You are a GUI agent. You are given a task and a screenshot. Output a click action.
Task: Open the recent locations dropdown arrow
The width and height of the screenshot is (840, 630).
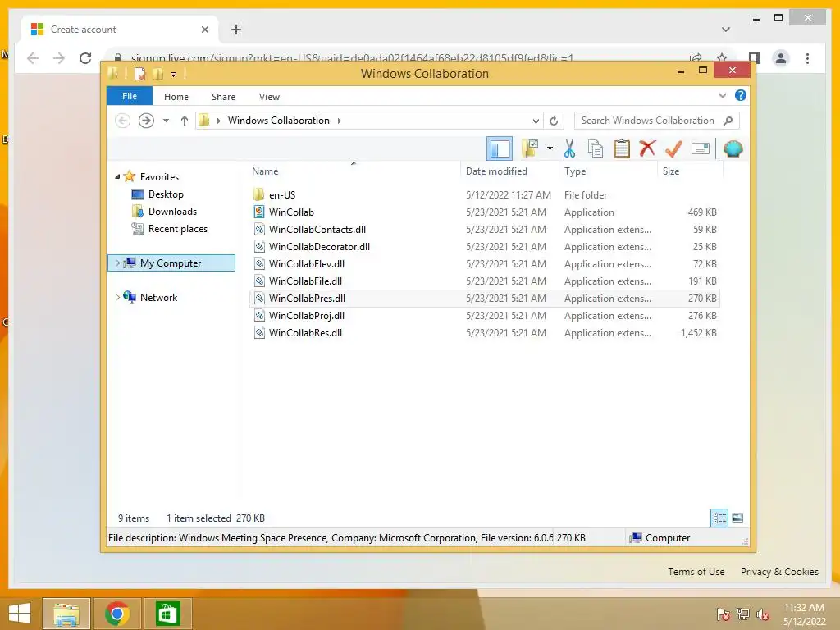coord(166,121)
